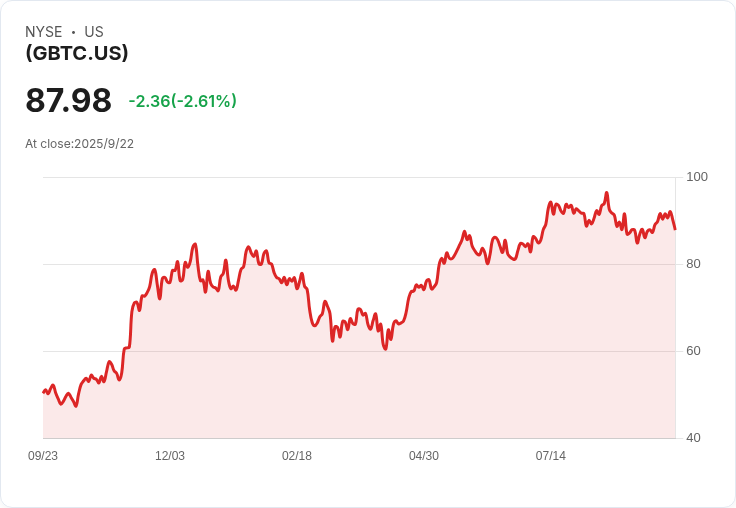Select the 04/30 date on x-axis

tap(424, 456)
